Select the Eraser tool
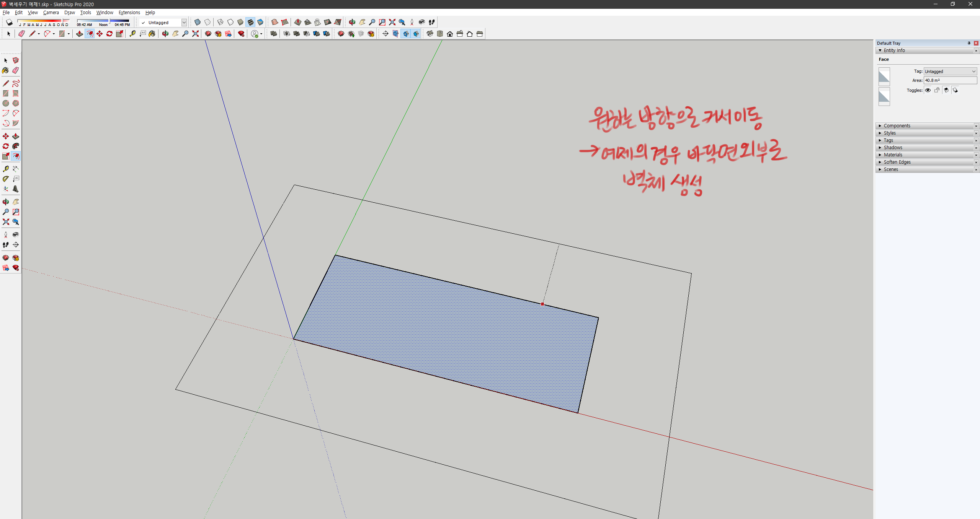This screenshot has height=519, width=980. (16, 71)
